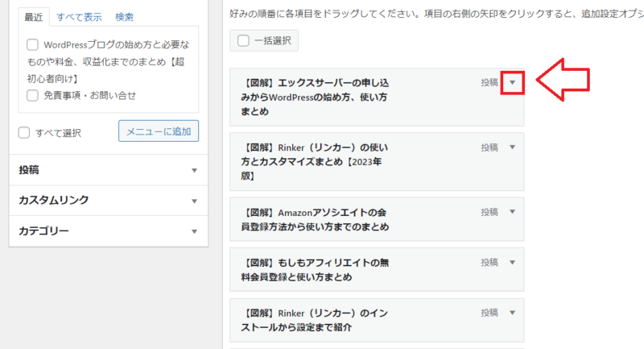Check the WordPressブログの始め方 page checkbox
This screenshot has height=349, width=644.
pos(32,44)
